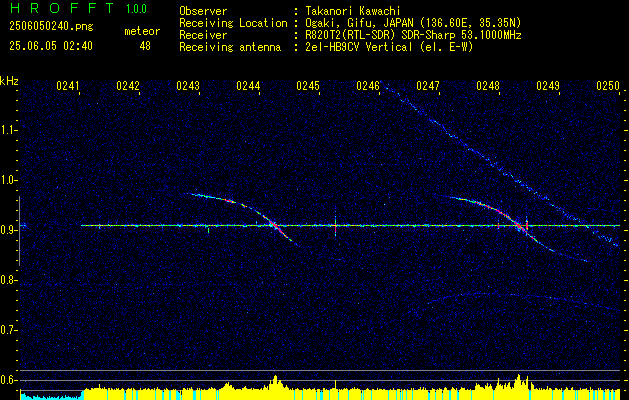This screenshot has height=400, width=629.
Task: Click the yellow power peak below 0244
Action: tap(275, 382)
